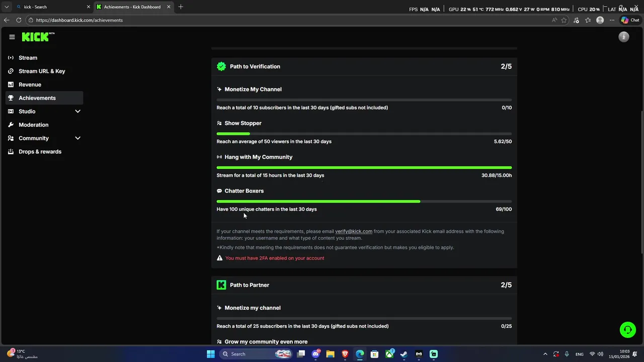Click the Monetize My Channel title
This screenshot has width=644, height=362.
click(253, 89)
